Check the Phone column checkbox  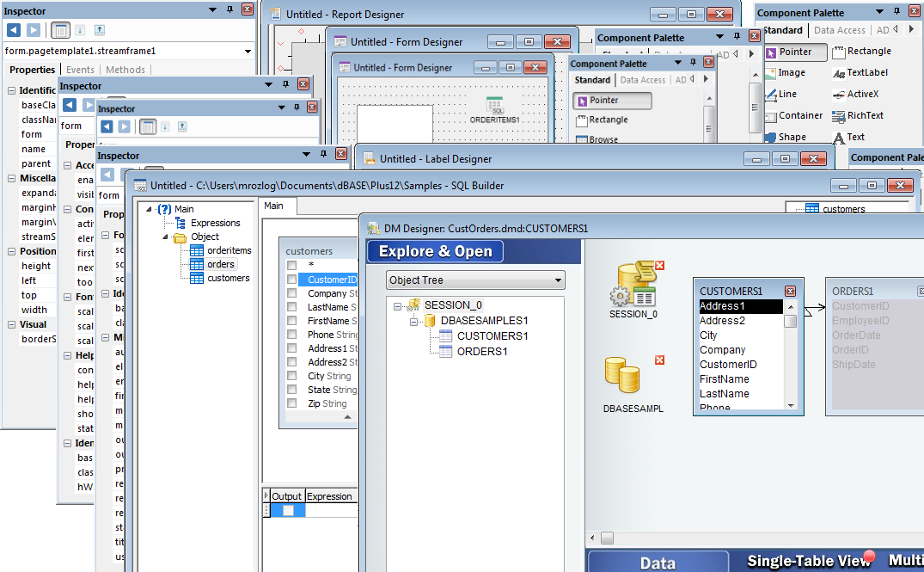[x=291, y=335]
